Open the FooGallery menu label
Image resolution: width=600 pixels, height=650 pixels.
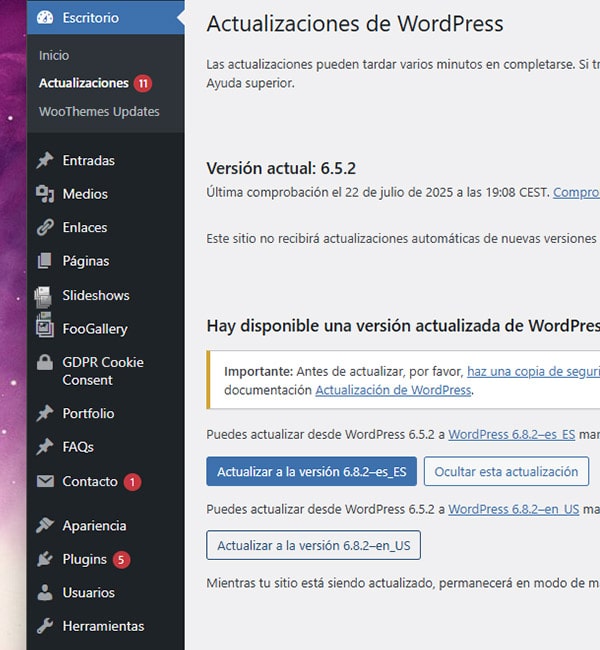[x=95, y=329]
